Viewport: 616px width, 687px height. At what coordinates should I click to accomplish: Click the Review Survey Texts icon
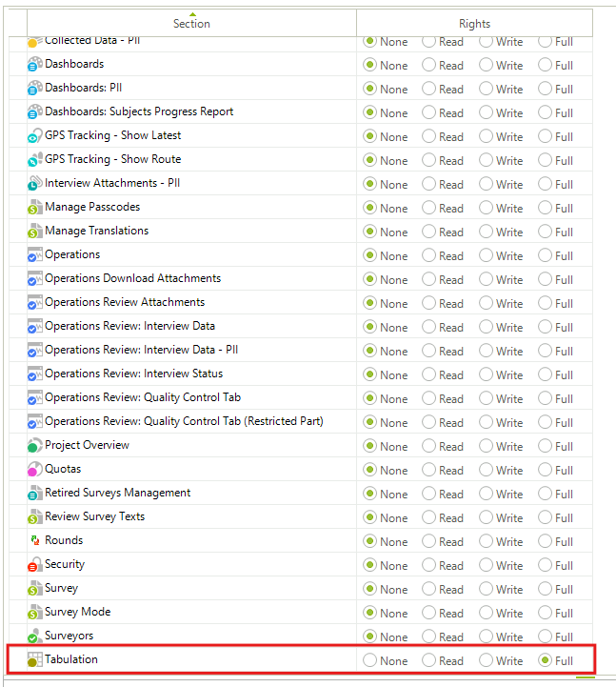tap(34, 516)
